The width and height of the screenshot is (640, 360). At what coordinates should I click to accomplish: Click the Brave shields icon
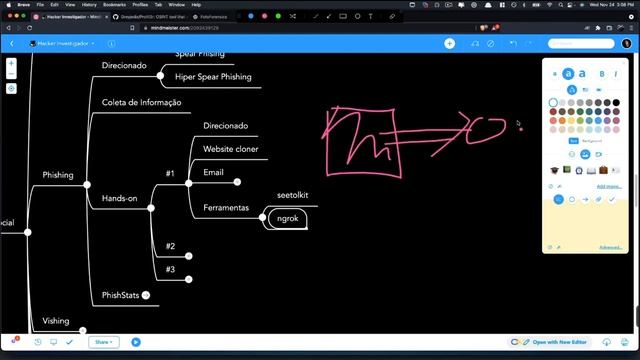tap(484, 28)
